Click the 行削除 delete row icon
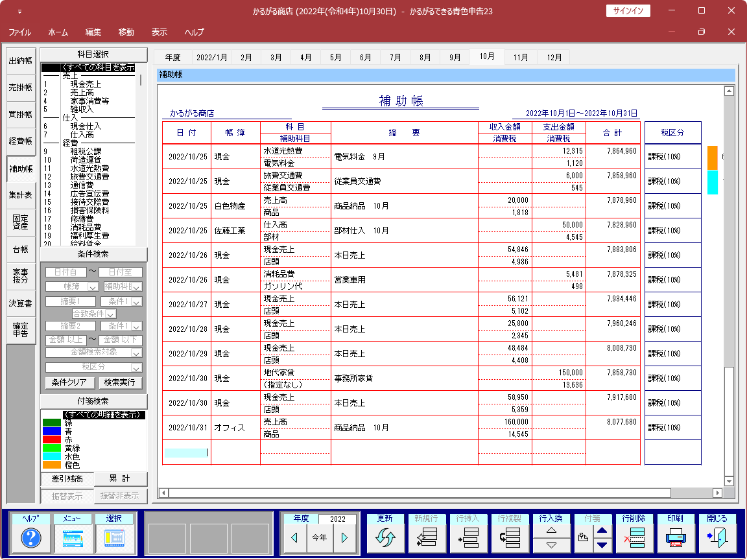The height and width of the screenshot is (560, 747). coord(634,538)
